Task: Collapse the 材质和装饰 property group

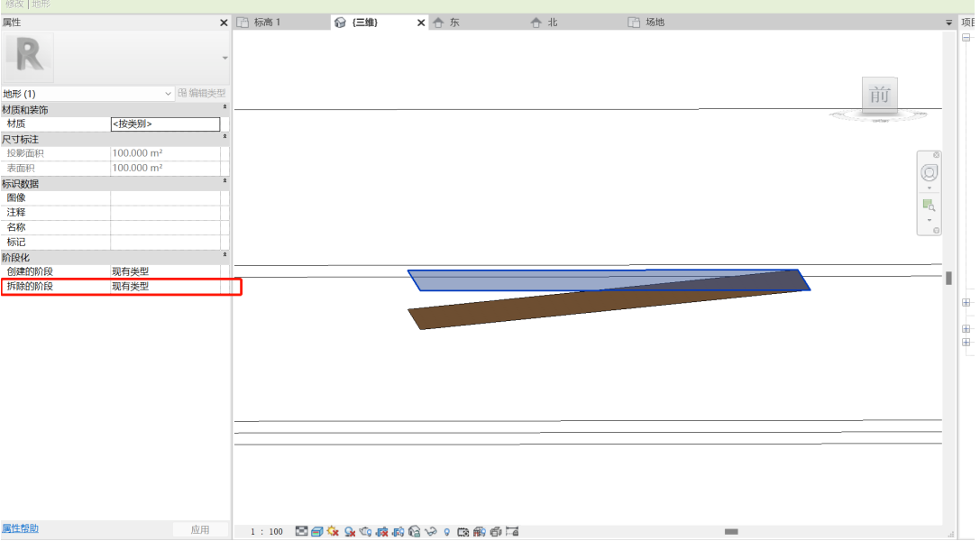Action: pos(225,107)
